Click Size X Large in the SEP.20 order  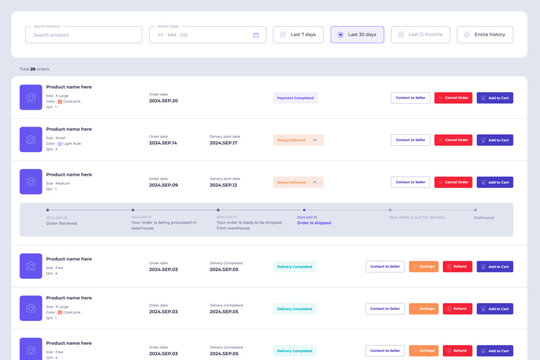[x=57, y=96]
